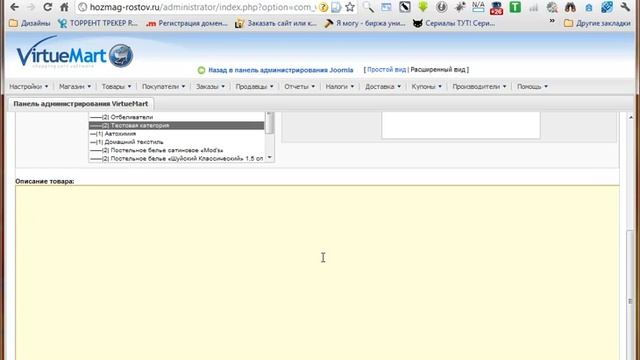This screenshot has width=640, height=360.
Task: Open the Отчеты dropdown menu
Action: click(300, 87)
